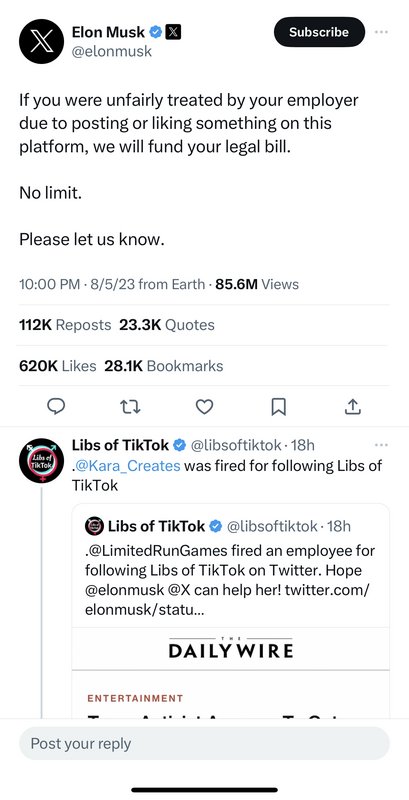Open the Daily Wire article preview card
Screen dimensions: 409x800
[x=231, y=672]
